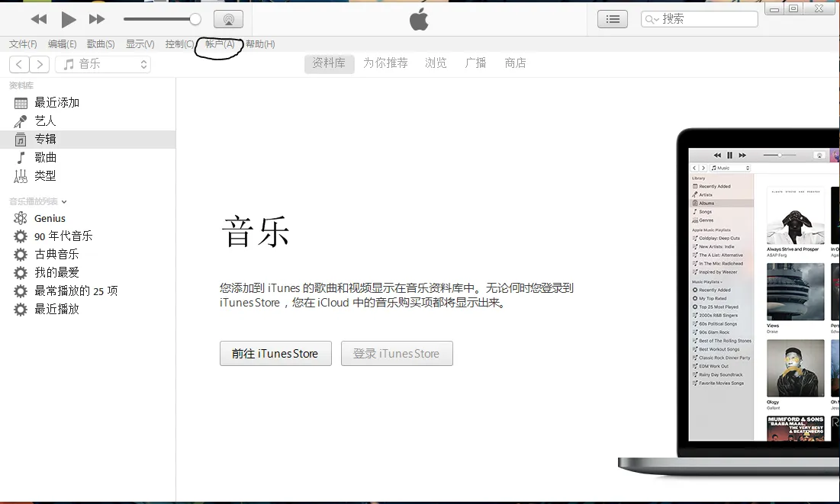Open the media type dropdown showing 音乐
The height and width of the screenshot is (504, 840).
(x=103, y=64)
